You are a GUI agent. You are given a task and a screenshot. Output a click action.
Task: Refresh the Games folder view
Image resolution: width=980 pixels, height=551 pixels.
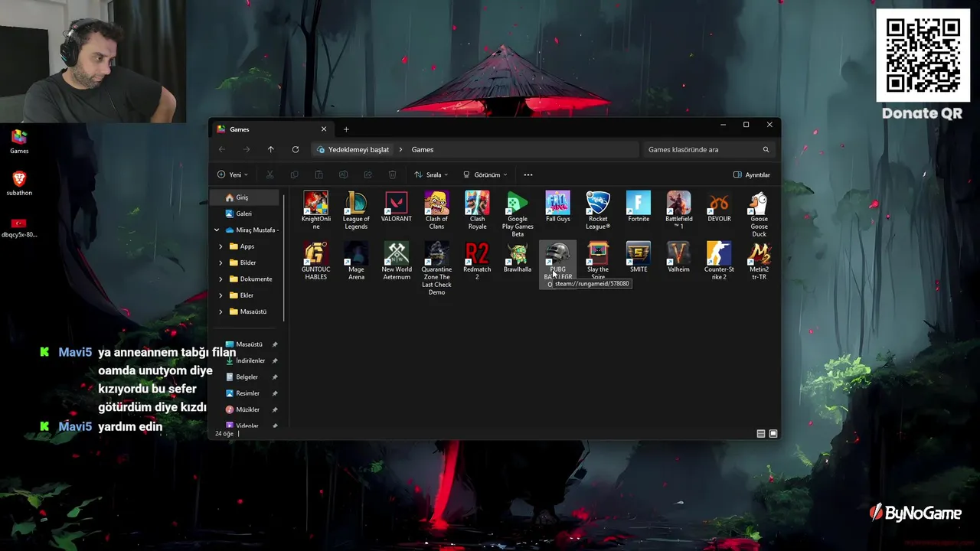(295, 149)
